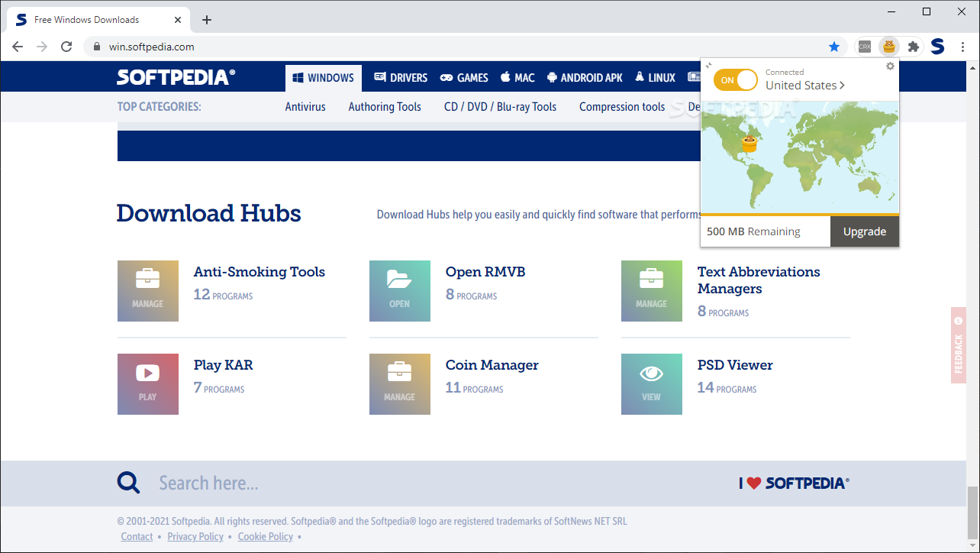Click the 14 programs count text
This screenshot has height=553, width=980.
(727, 388)
